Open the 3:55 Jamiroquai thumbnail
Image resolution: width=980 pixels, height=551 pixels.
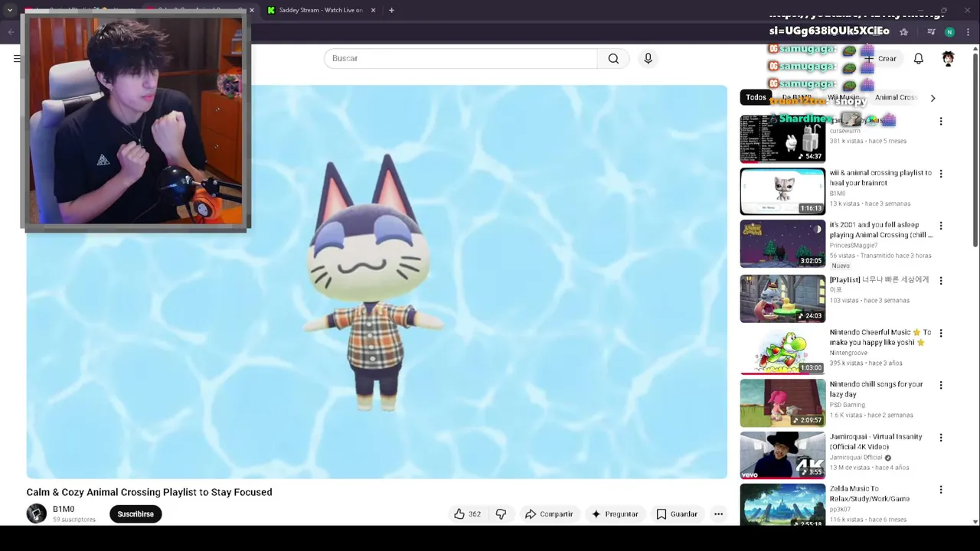[x=782, y=455]
